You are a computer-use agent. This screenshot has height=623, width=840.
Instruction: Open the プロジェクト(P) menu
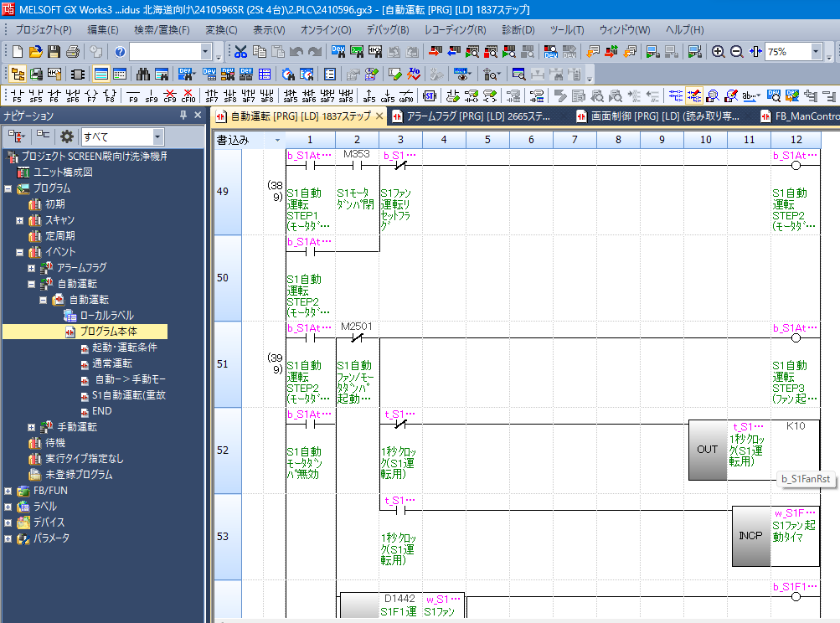pos(44,30)
